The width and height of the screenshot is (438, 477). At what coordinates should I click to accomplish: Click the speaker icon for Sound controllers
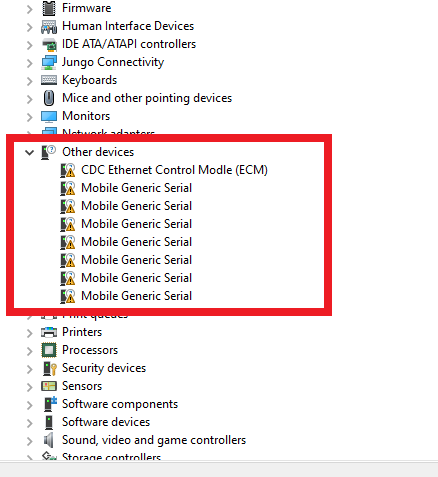coord(49,440)
